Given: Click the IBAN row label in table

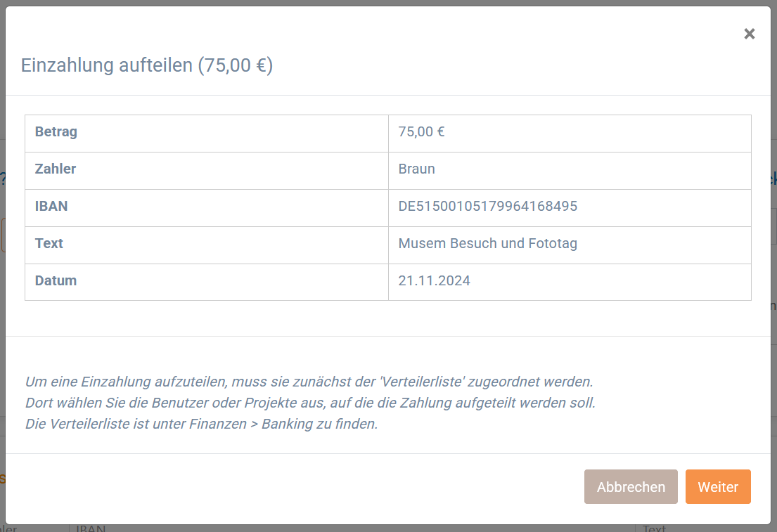Looking at the screenshot, I should coord(51,206).
